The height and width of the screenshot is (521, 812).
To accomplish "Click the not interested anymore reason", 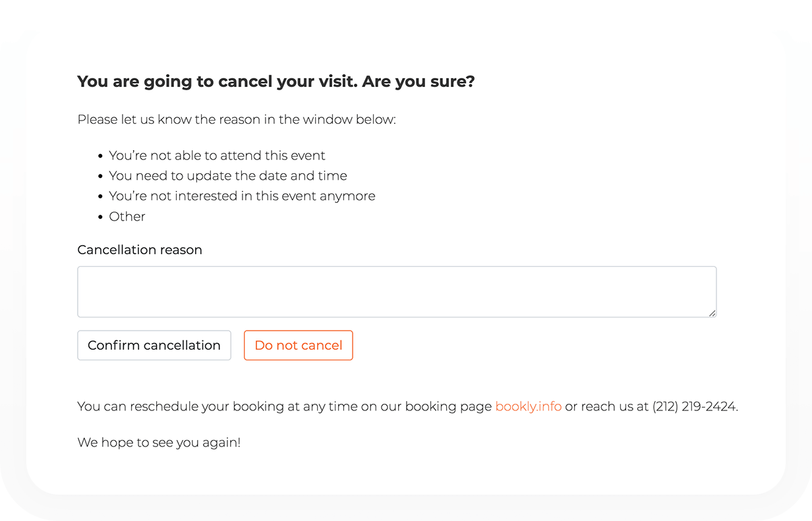I will point(242,196).
